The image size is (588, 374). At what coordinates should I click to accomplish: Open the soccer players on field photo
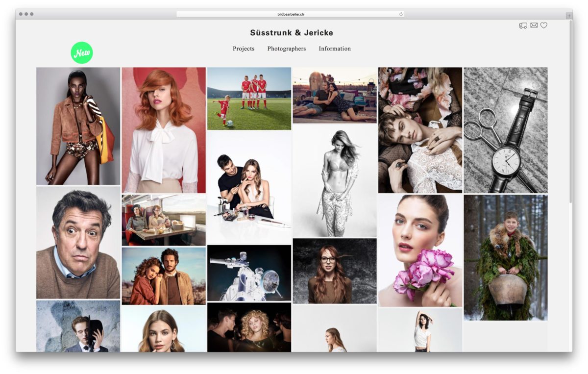coord(249,99)
